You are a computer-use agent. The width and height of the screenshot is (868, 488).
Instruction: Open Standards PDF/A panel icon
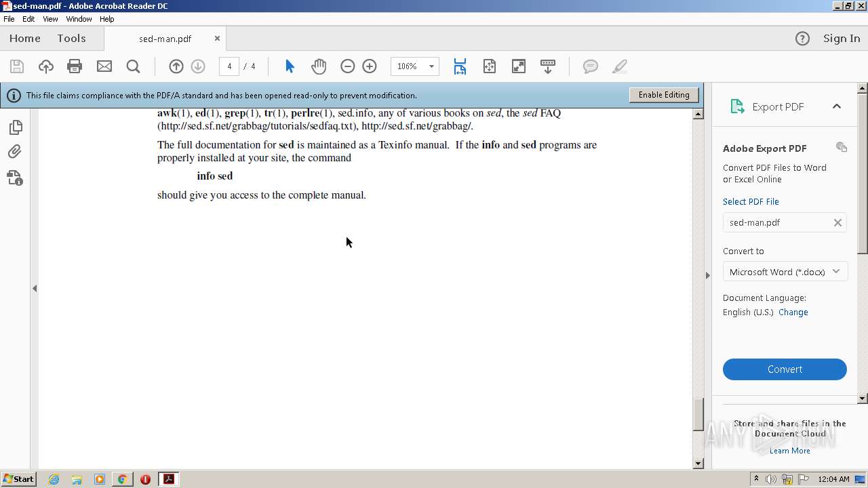tap(15, 178)
